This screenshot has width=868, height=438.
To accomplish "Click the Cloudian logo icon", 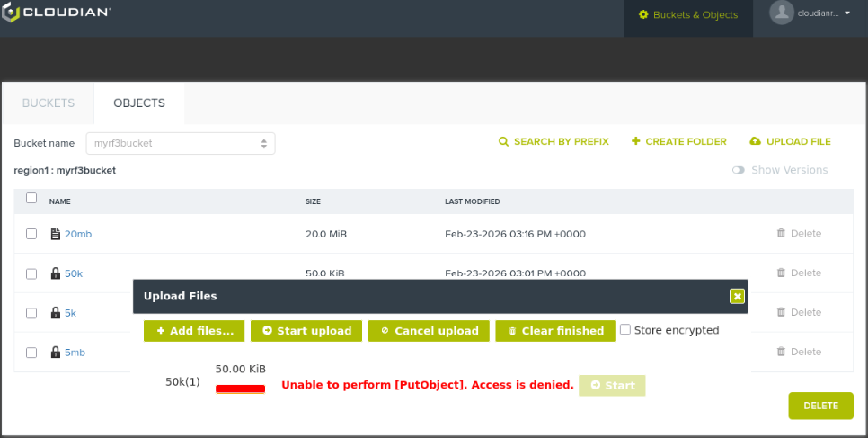I will coord(10,13).
